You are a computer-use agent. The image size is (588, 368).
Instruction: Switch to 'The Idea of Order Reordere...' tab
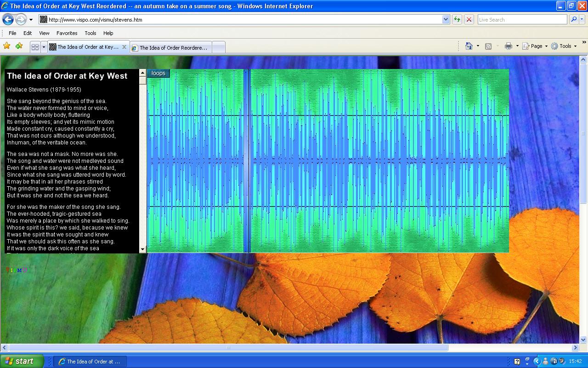[x=171, y=47]
